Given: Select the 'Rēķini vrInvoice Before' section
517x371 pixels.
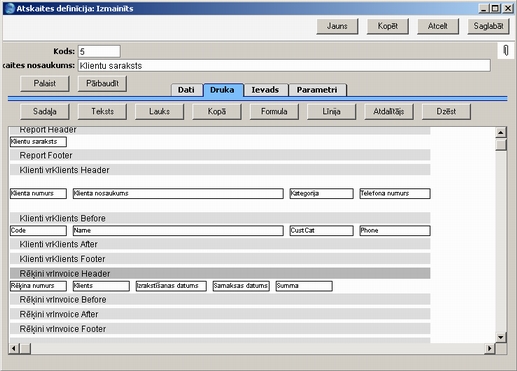Looking at the screenshot, I should (x=220, y=299).
